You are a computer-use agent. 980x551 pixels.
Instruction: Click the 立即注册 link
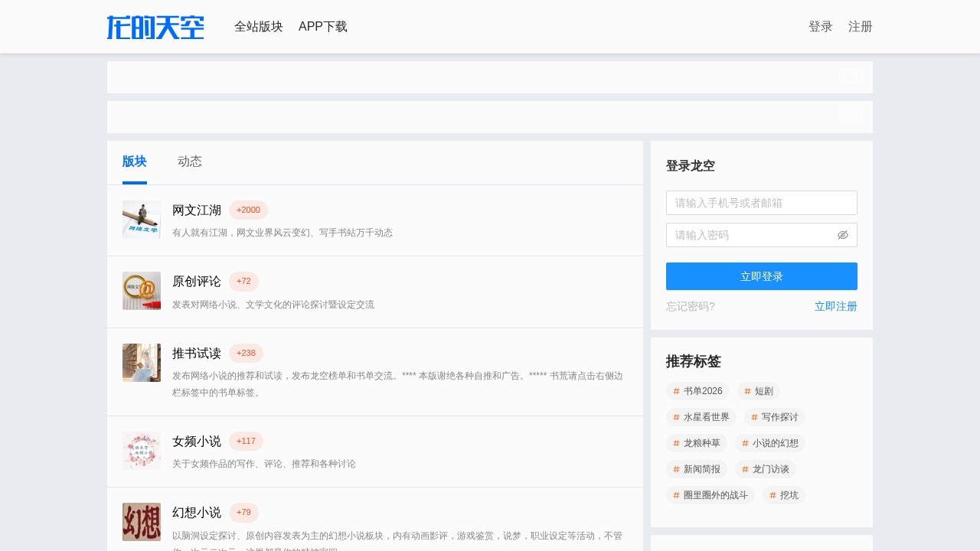point(835,306)
